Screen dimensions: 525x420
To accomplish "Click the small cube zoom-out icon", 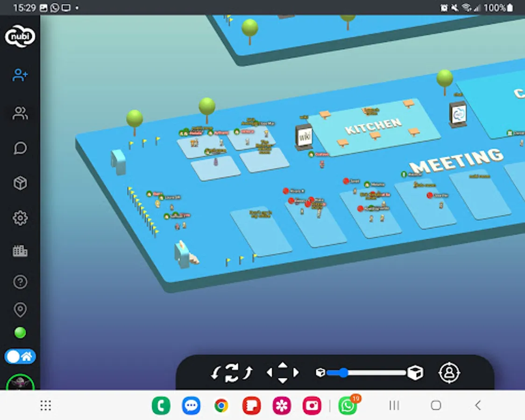I will click(320, 372).
